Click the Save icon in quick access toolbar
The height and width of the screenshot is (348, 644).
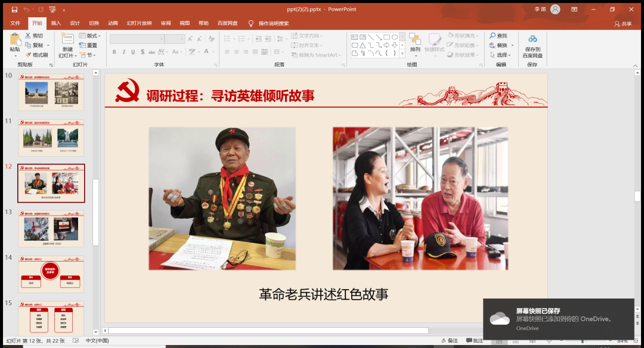pyautogui.click(x=14, y=10)
